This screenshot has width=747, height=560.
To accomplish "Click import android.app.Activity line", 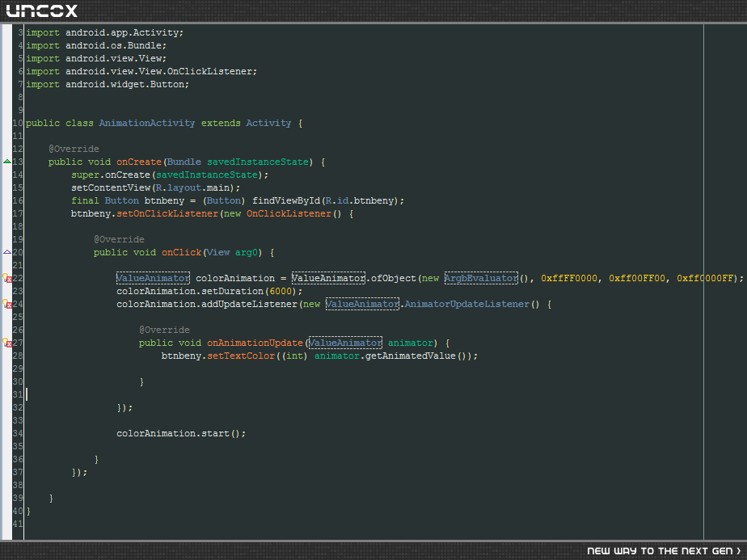I will click(x=104, y=32).
